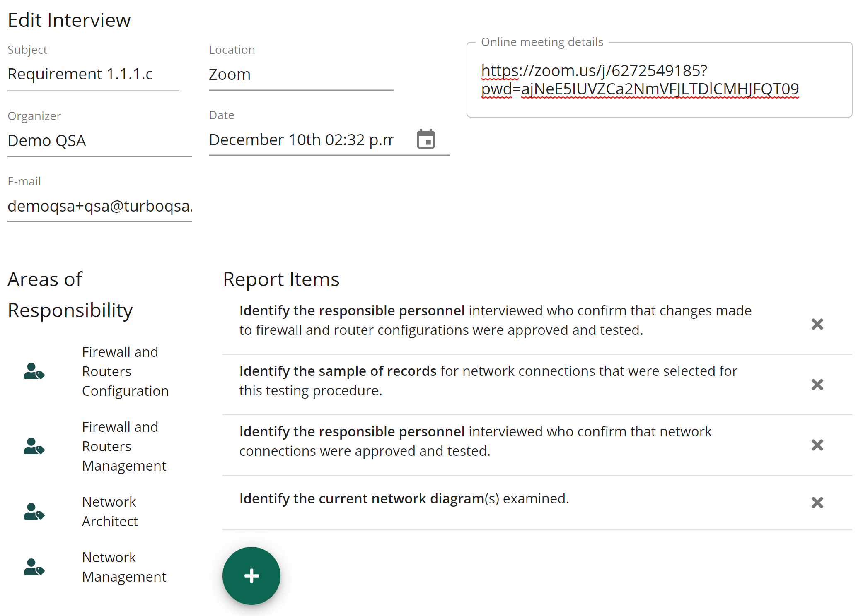Remove firewall and router configurations report item
This screenshot has height=616, width=863.
click(817, 324)
